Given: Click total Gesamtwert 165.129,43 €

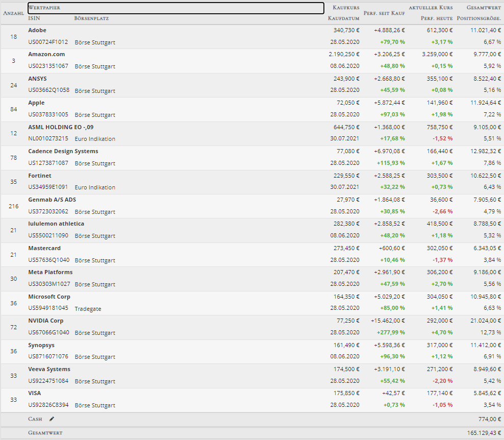Looking at the screenshot, I should 484,433.
